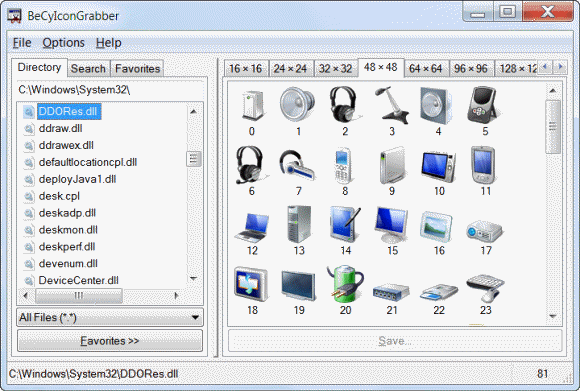Select the scanner icon numbered 22
Image resolution: width=580 pixels, height=391 pixels.
click(439, 292)
